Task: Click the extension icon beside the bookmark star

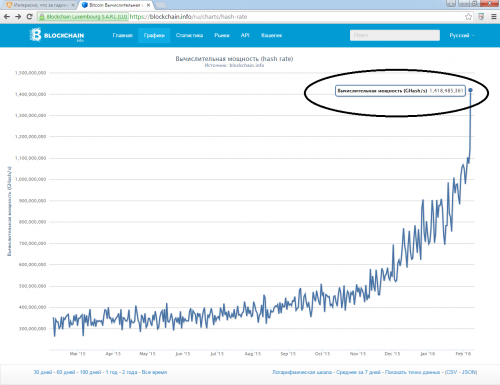Action: (481, 17)
